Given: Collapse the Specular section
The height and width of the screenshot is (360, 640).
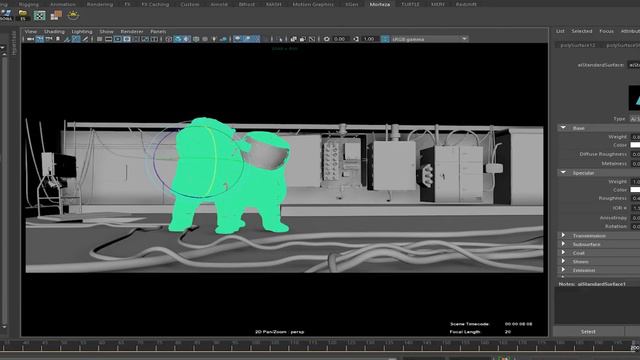Looking at the screenshot, I should click(563, 173).
